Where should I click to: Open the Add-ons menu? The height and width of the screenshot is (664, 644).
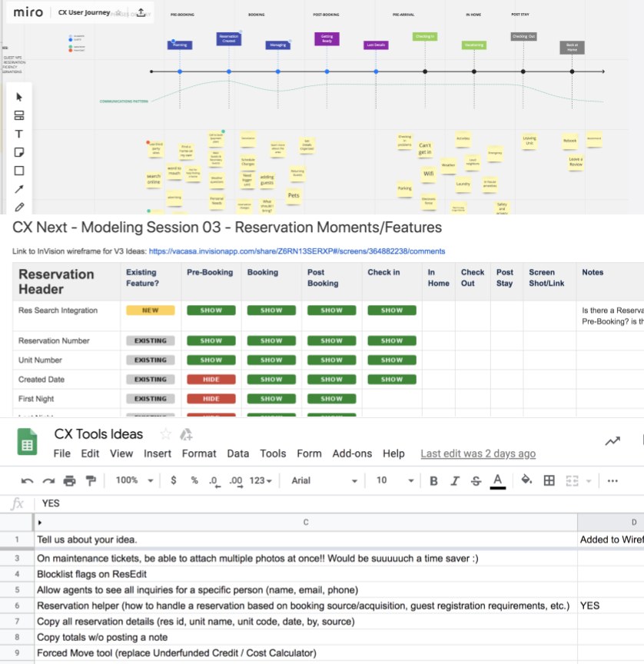pyautogui.click(x=352, y=453)
